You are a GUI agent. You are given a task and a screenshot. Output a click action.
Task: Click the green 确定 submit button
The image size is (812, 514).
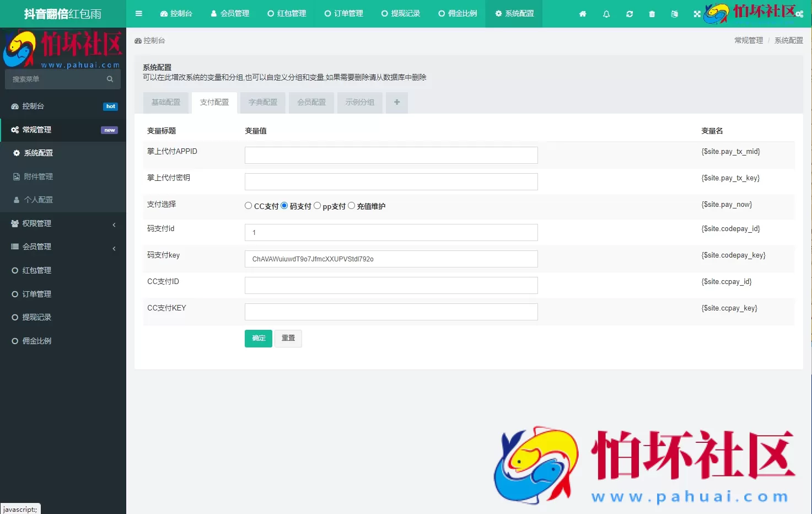point(258,338)
